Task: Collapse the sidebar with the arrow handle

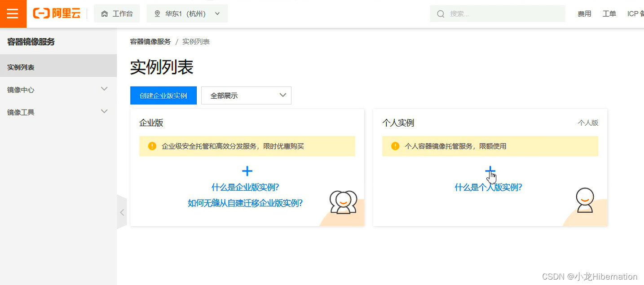Action: pyautogui.click(x=122, y=212)
